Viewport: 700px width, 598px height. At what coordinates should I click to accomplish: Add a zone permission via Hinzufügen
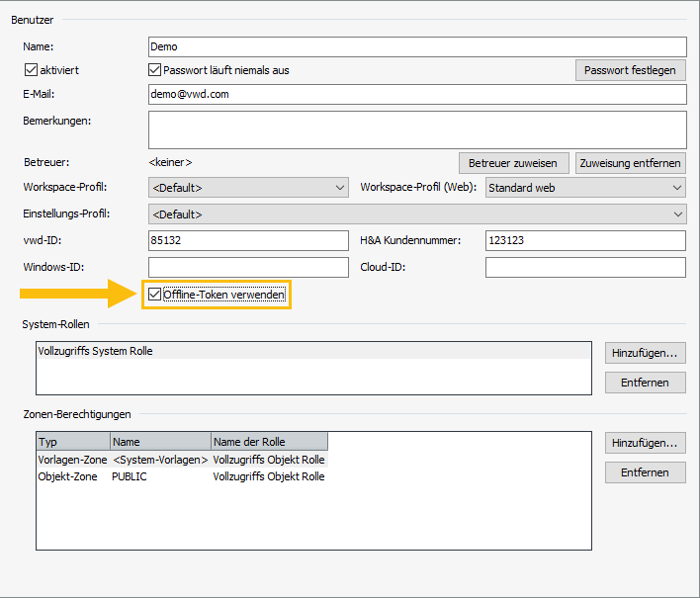(645, 443)
